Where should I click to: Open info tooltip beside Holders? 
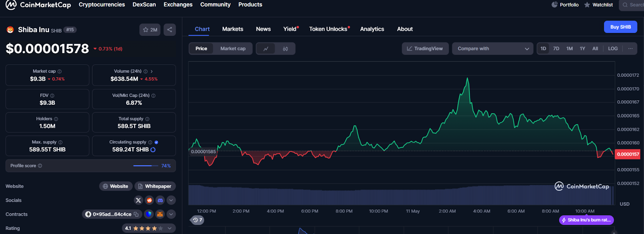pos(56,119)
